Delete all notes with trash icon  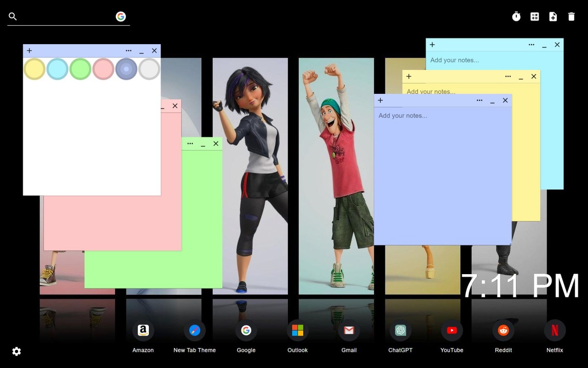[x=571, y=17]
